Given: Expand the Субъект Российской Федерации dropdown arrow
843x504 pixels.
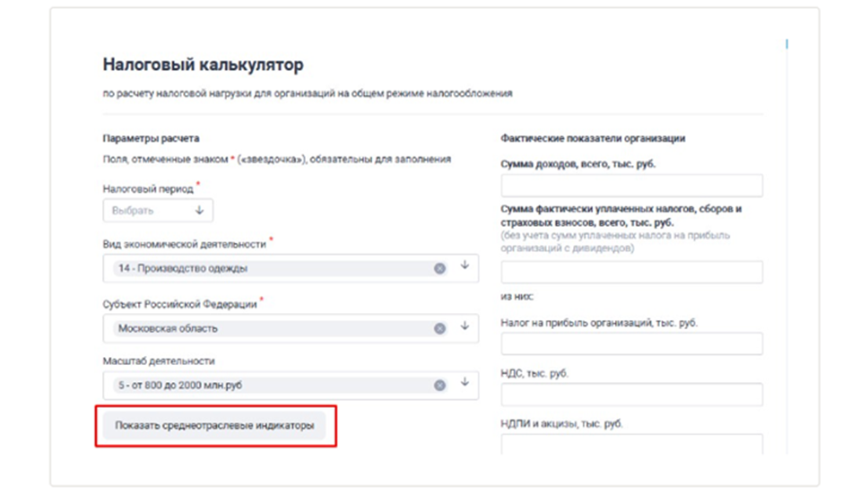Looking at the screenshot, I should tap(465, 326).
